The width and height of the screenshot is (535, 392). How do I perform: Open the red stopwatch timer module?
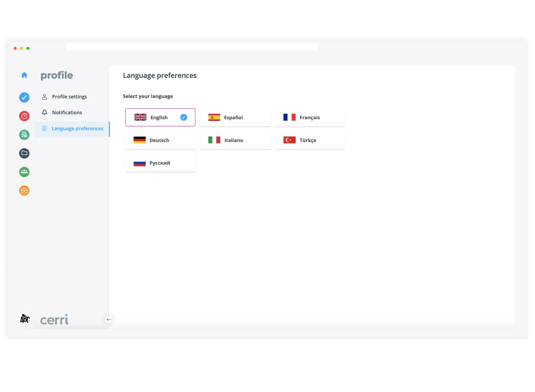click(x=24, y=116)
